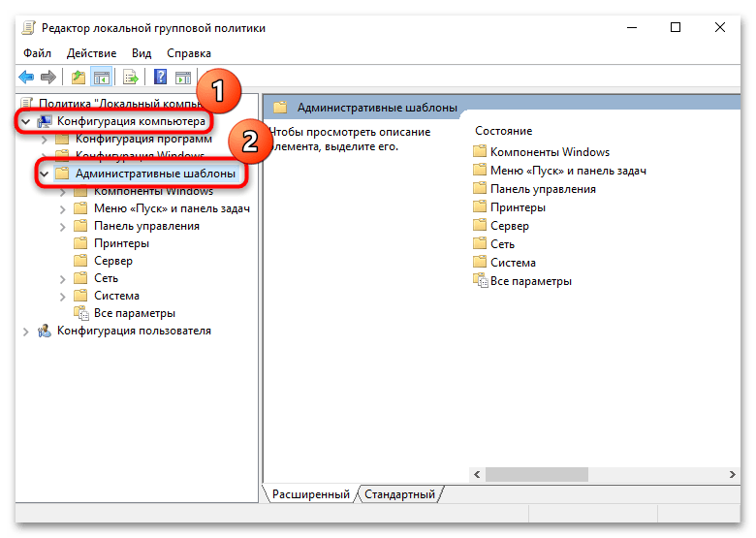Viewport: 756px width, 538px height.
Task: Expand the Компоненты Windows tree node
Action: point(63,192)
